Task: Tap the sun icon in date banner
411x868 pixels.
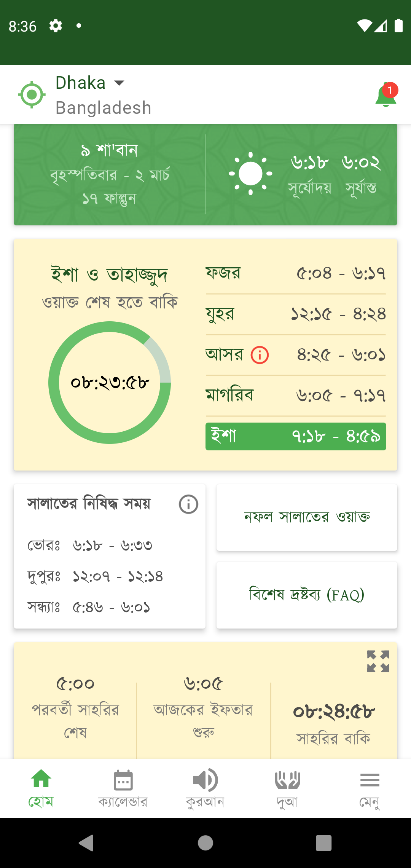Action: [x=250, y=174]
